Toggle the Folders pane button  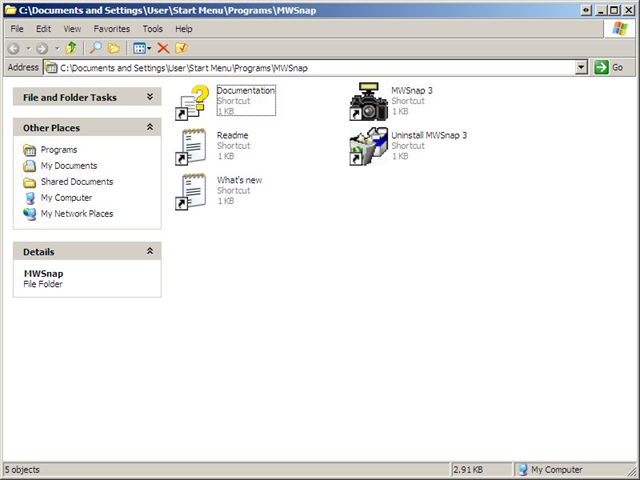click(x=113, y=48)
